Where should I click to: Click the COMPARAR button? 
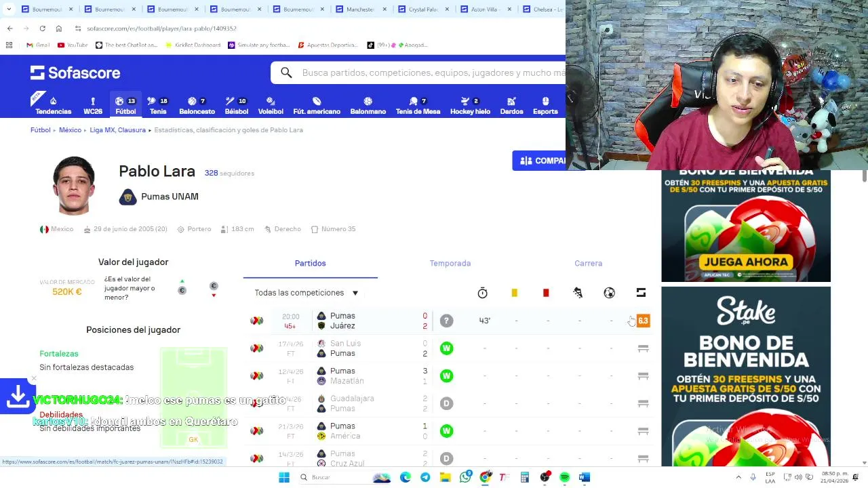(x=539, y=161)
